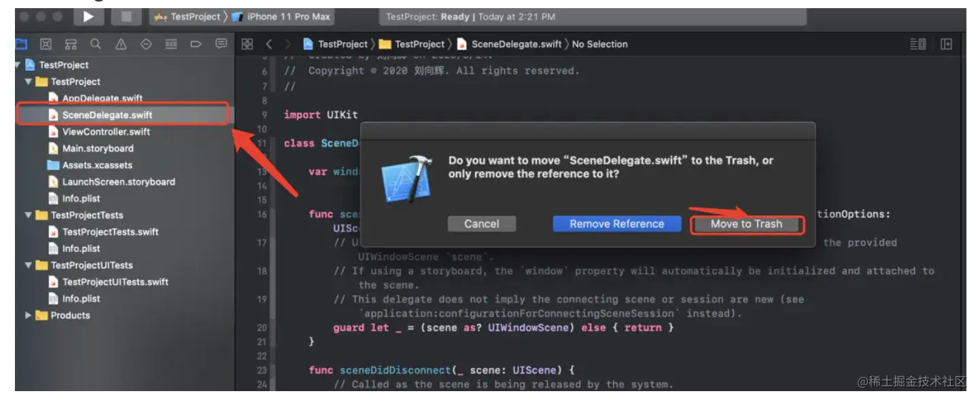Click 'import UIKit' code line
This screenshot has height=402, width=980.
click(x=321, y=115)
